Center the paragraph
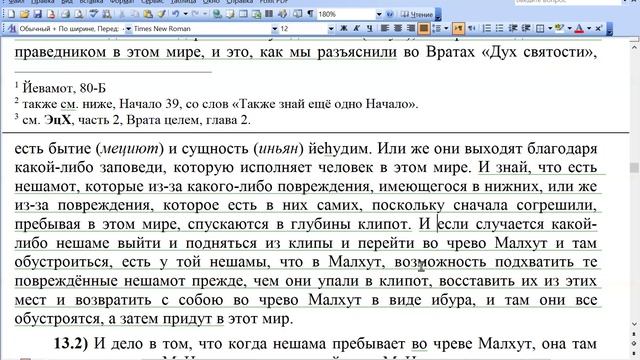Image resolution: width=640 pixels, height=360 pixels. 398,28
